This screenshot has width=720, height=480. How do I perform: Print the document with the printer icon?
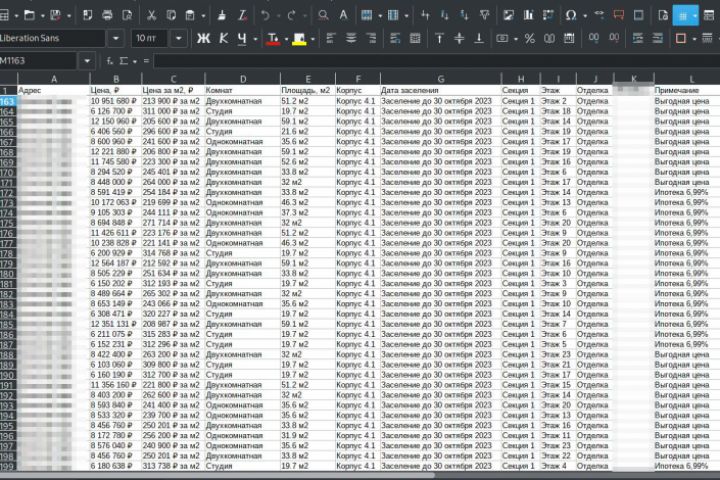click(x=107, y=15)
